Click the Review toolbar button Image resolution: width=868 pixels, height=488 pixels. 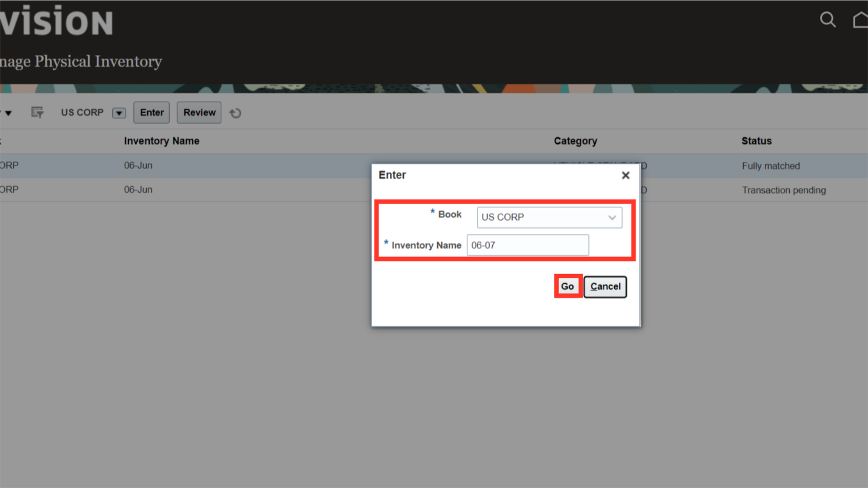click(x=199, y=112)
